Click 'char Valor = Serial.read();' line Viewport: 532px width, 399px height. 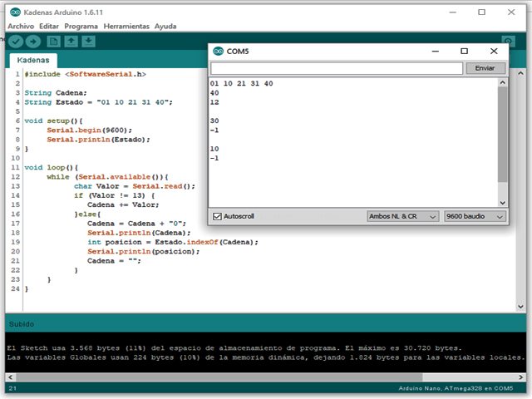pyautogui.click(x=135, y=186)
